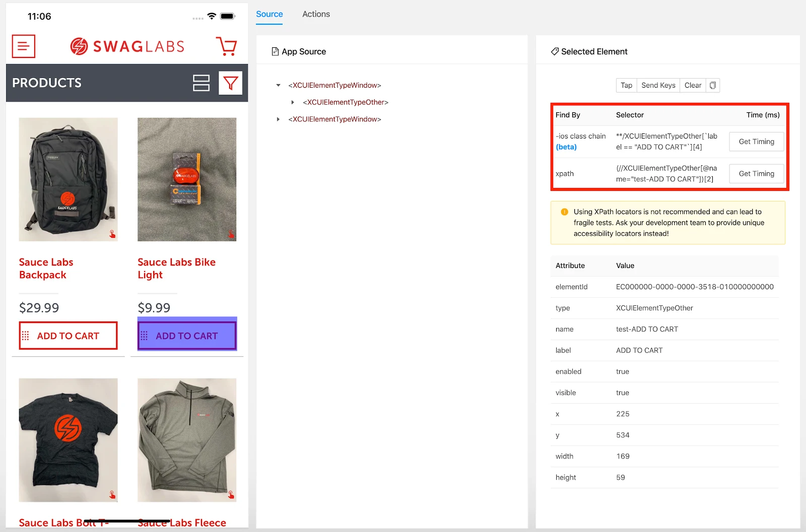Open Sauce Labs Backpack product title
This screenshot has height=532, width=806.
[x=46, y=269]
